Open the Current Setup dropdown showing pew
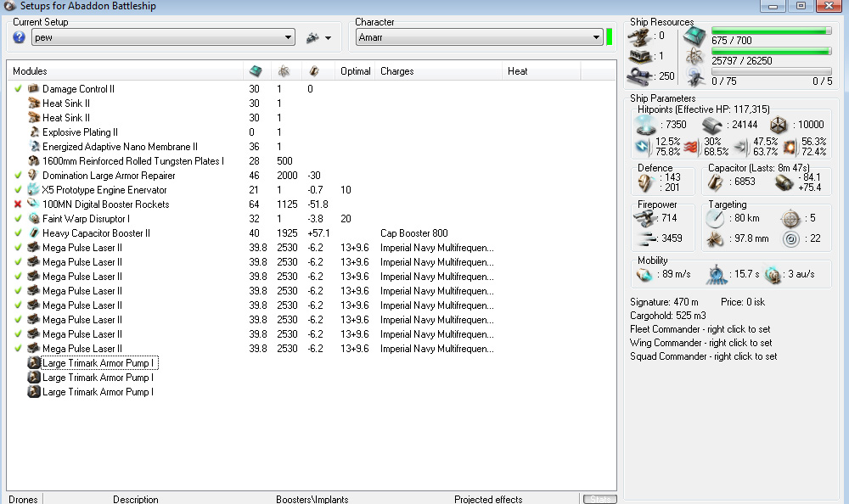The image size is (849, 504). click(x=163, y=37)
